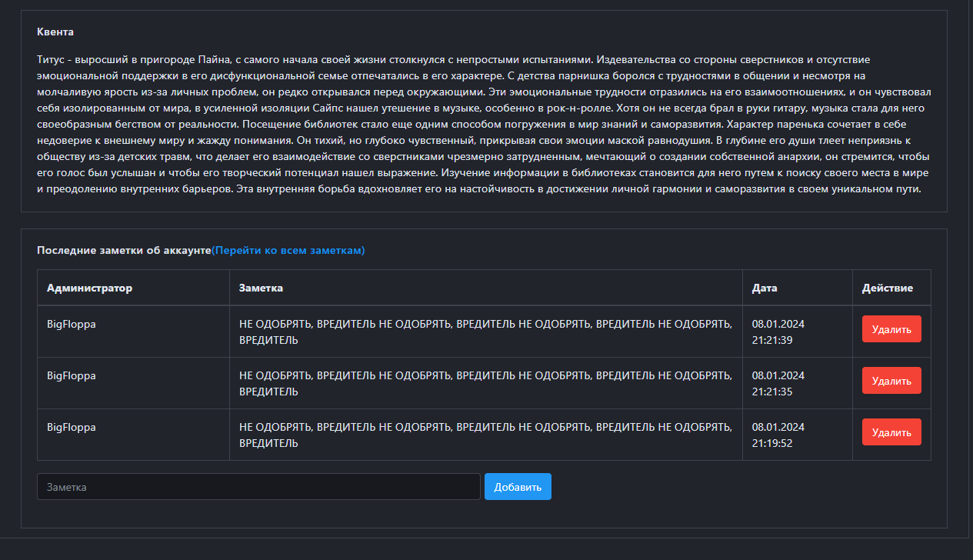Click the date 08.01.2024 21:19:52 cell
This screenshot has height=560, width=973.
point(778,435)
